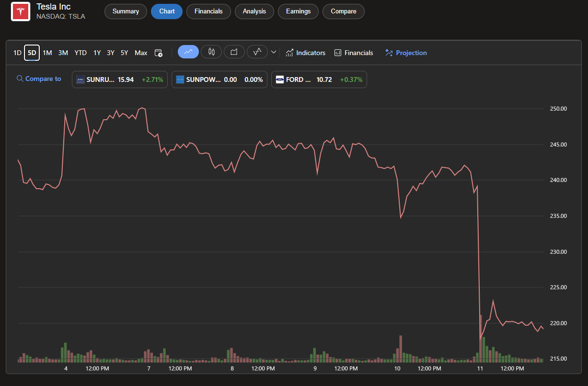This screenshot has height=386, width=588.
Task: Click the date label 7 on time axis
Action: tap(149, 369)
